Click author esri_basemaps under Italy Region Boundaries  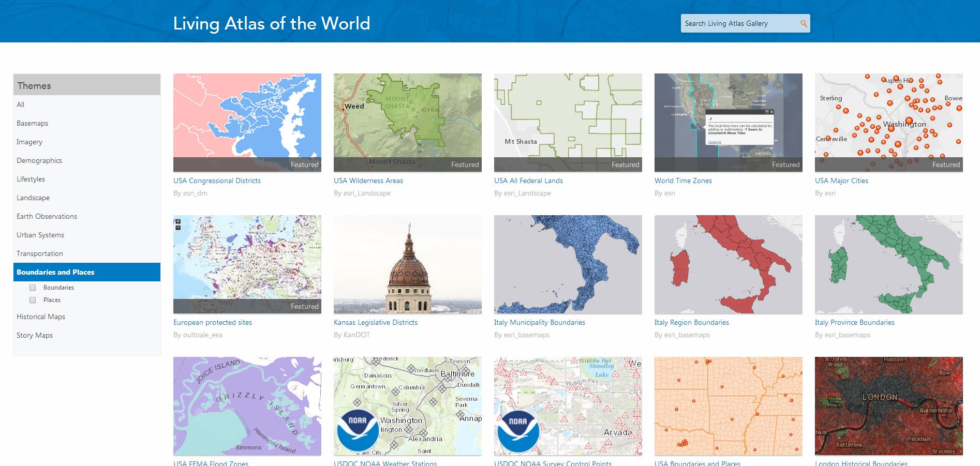687,335
